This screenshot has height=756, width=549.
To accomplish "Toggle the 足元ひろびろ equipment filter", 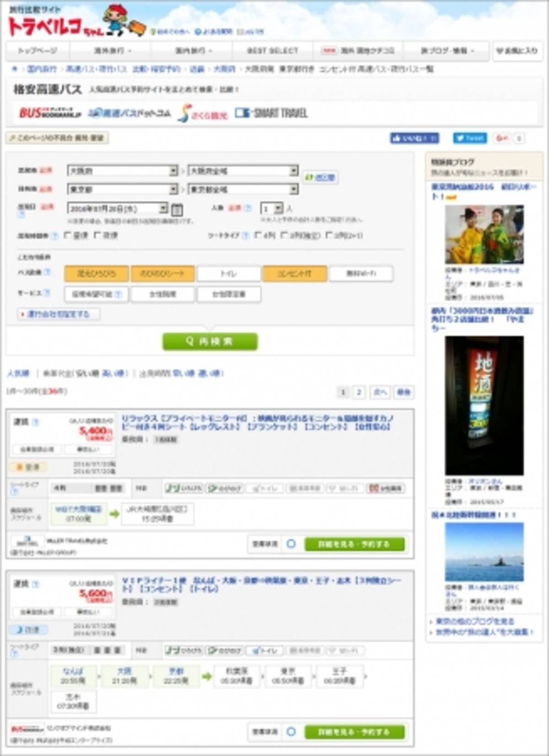I will pos(97,273).
